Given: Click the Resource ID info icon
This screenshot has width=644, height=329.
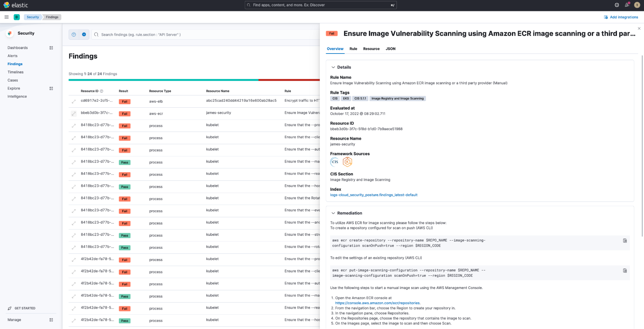Looking at the screenshot, I should [x=101, y=91].
